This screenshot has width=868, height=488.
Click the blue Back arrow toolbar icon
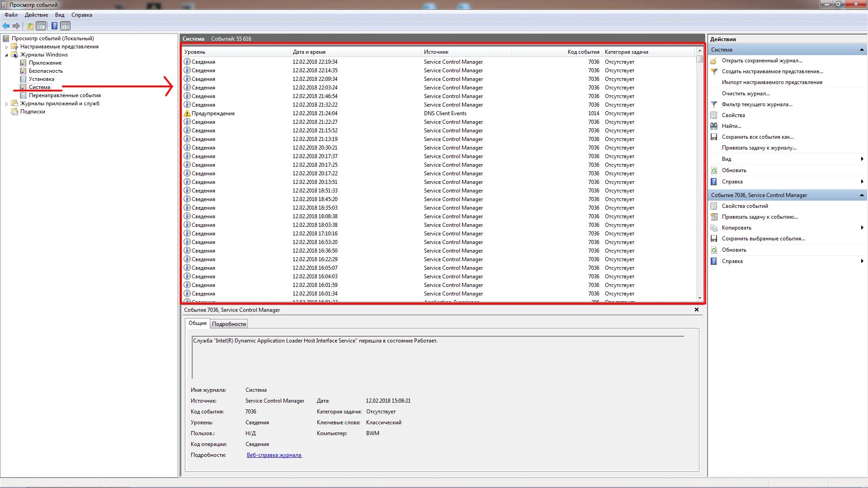(6, 26)
